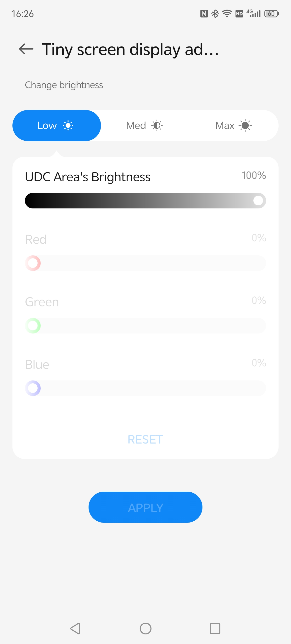This screenshot has height=644, width=291.
Task: Tap the NFC status icon
Action: pos(204,13)
